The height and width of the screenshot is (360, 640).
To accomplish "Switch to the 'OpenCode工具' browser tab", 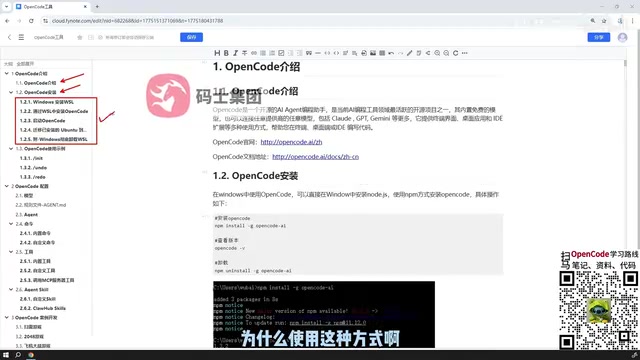I will pos(51,7).
